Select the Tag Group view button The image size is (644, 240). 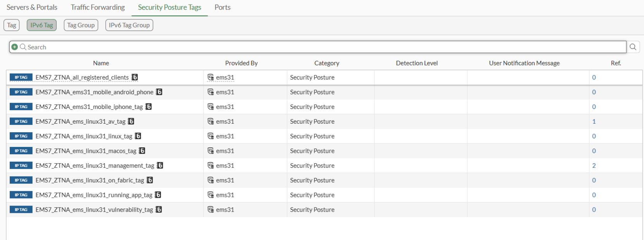[x=81, y=25]
